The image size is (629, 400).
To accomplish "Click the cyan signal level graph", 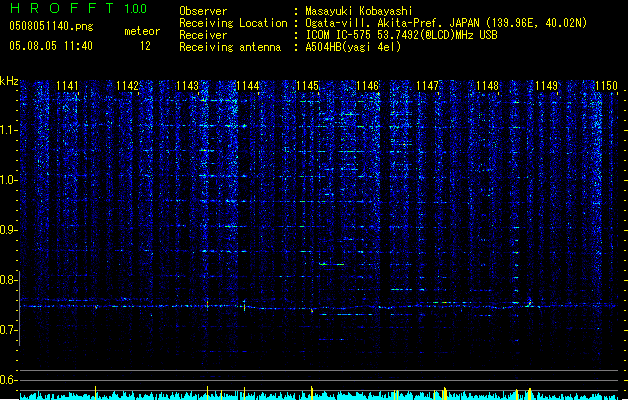I will [x=321, y=394].
